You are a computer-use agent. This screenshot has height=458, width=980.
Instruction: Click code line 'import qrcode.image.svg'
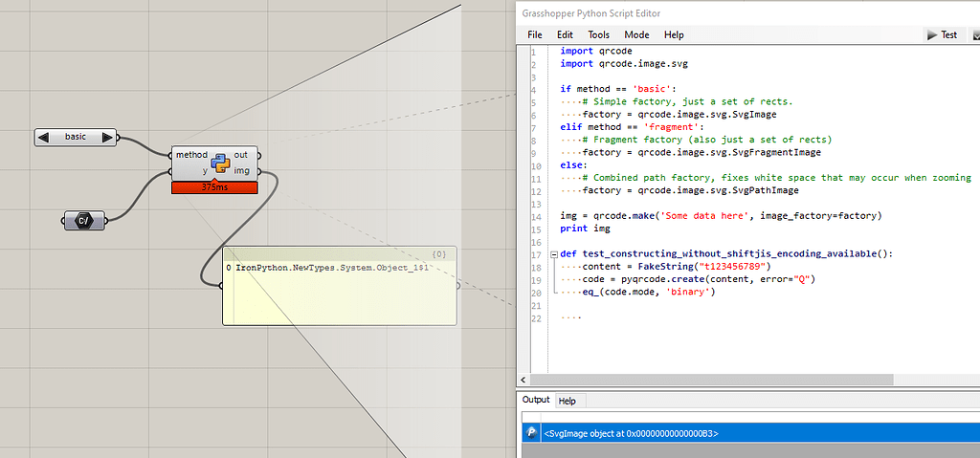pyautogui.click(x=624, y=64)
